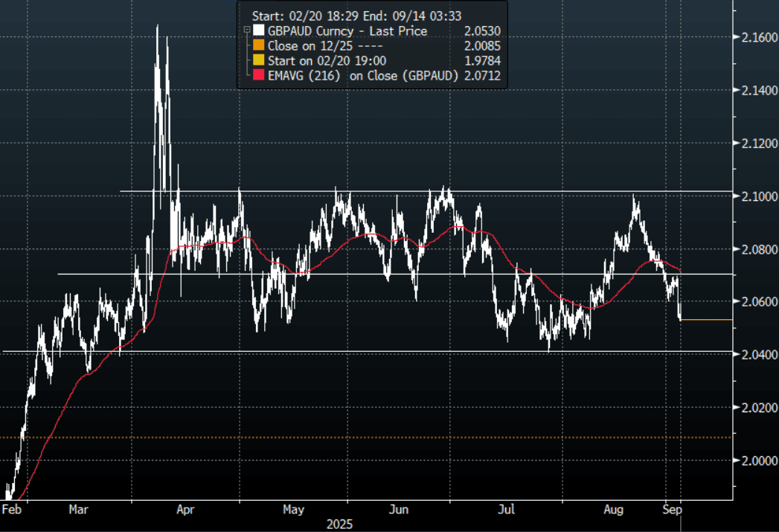Image resolution: width=779 pixels, height=532 pixels.
Task: Click the orange Close on 12/25 swatch
Action: pos(258,45)
